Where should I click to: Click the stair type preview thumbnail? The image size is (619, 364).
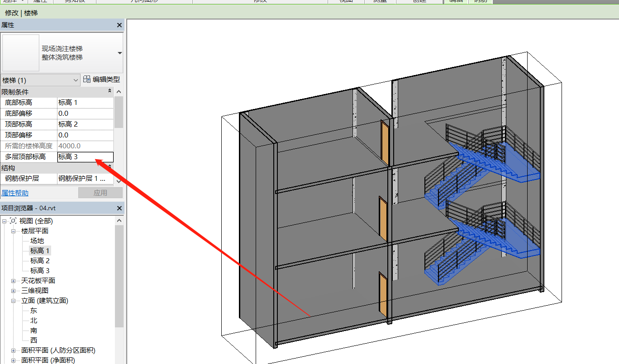(21, 53)
